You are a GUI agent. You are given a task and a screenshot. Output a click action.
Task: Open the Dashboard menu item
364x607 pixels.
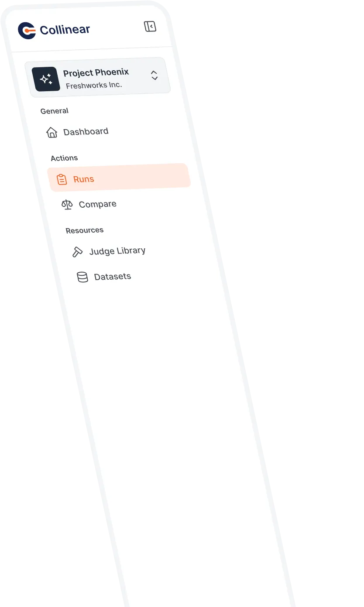point(78,132)
